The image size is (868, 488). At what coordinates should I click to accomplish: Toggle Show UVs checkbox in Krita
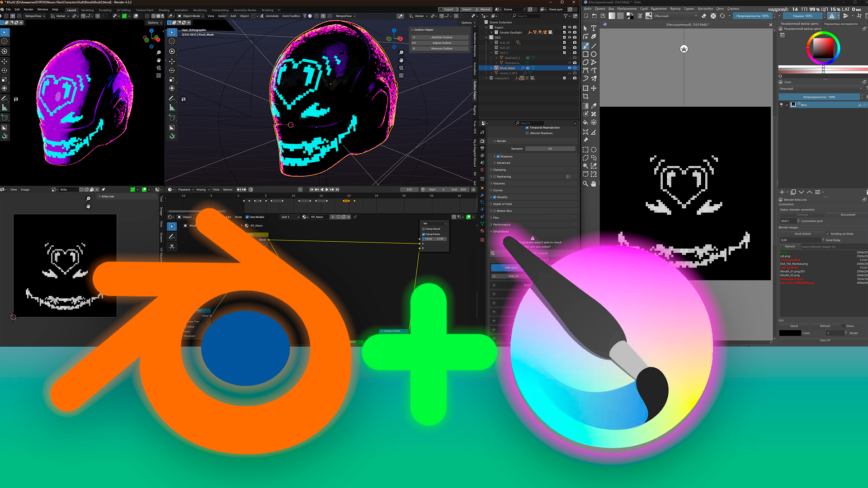(844, 326)
